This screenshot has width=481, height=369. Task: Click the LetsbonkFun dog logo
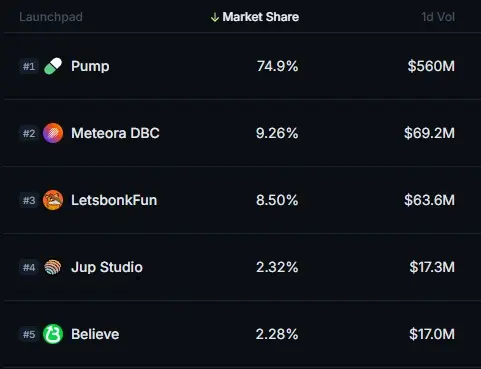click(x=53, y=200)
